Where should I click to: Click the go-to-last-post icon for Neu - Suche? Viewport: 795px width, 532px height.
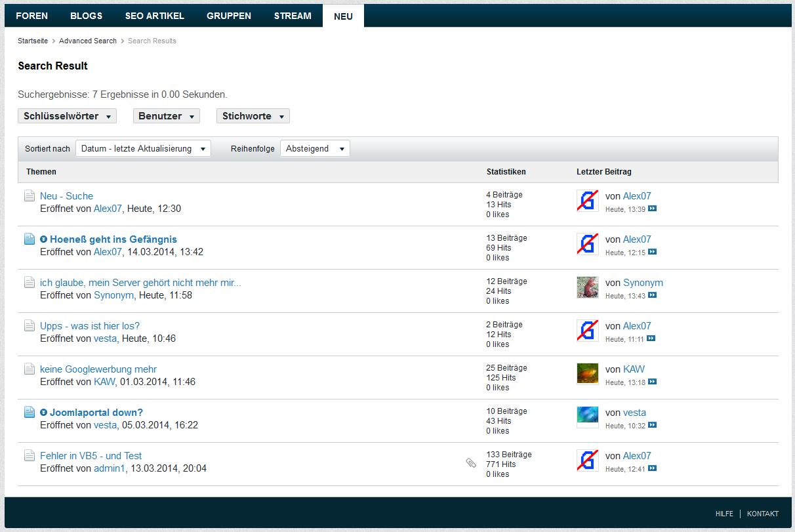point(652,209)
